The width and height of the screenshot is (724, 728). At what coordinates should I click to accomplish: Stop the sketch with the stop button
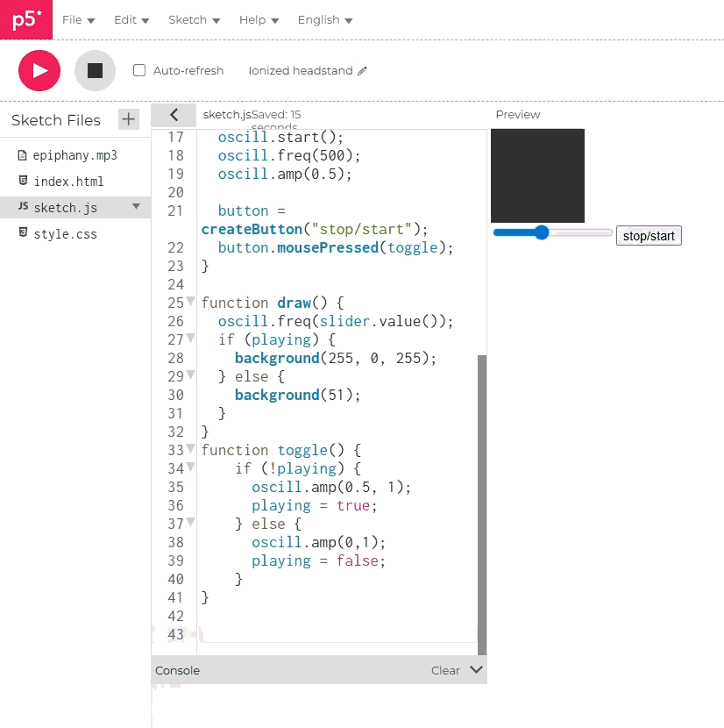tap(96, 70)
